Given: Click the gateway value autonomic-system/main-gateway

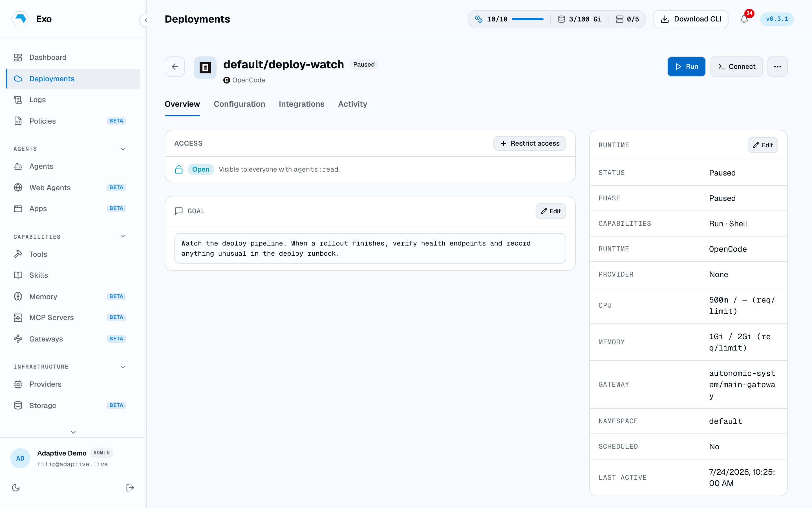Looking at the screenshot, I should [742, 384].
